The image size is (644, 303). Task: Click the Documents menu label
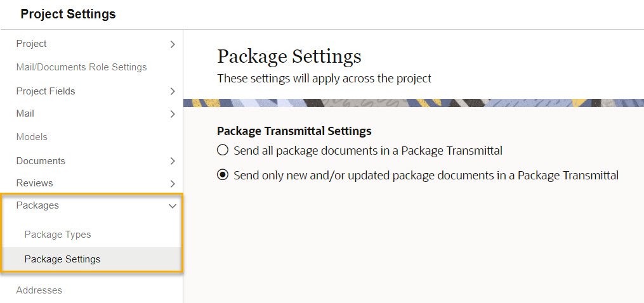pyautogui.click(x=41, y=161)
